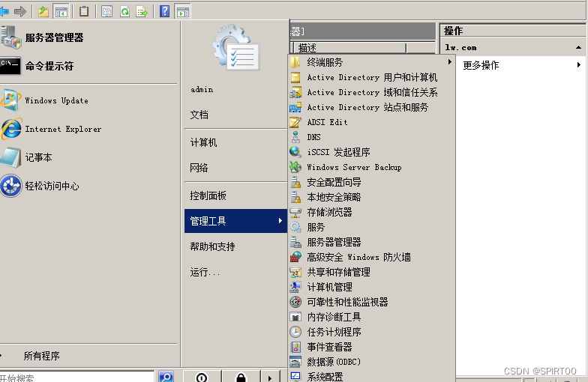588x382 pixels.
Task: Open Server Manager in Administrative Tools submenu
Action: click(x=372, y=242)
